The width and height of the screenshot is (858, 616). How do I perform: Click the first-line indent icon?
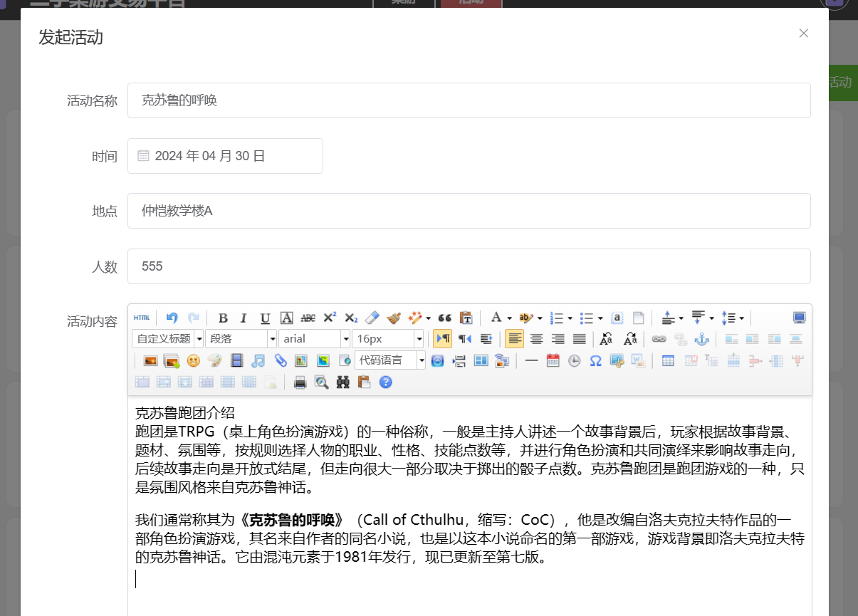click(x=487, y=339)
